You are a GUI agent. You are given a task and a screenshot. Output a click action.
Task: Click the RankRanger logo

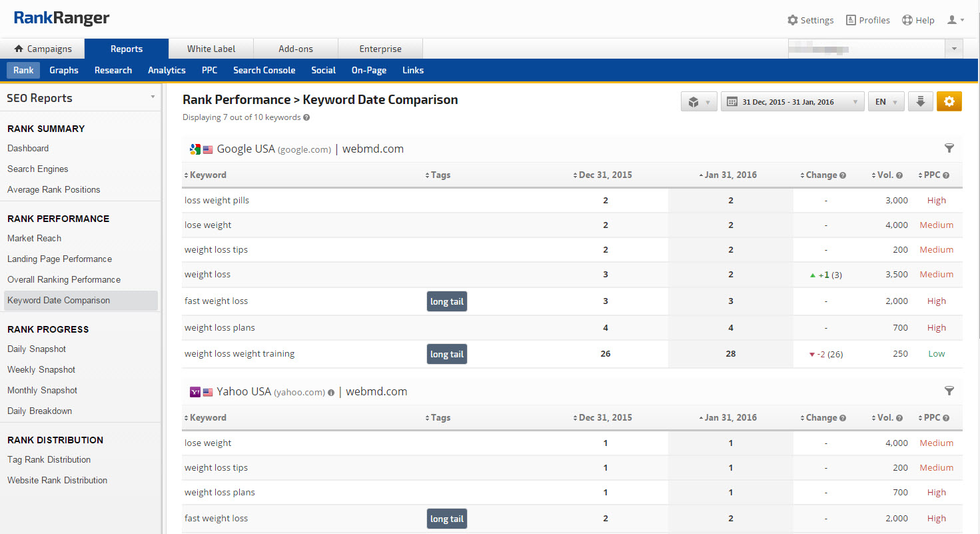click(61, 19)
